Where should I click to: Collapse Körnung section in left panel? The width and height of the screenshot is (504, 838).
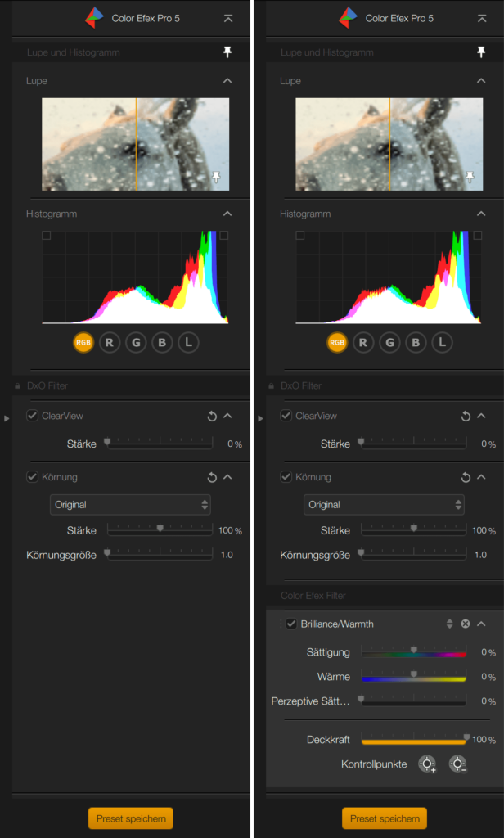click(227, 477)
